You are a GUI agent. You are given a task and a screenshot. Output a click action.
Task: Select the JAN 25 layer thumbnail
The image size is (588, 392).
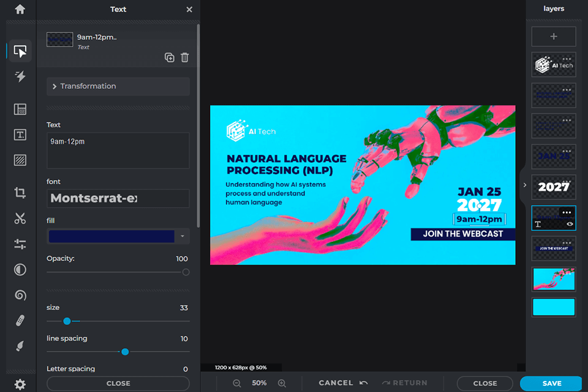click(x=554, y=156)
